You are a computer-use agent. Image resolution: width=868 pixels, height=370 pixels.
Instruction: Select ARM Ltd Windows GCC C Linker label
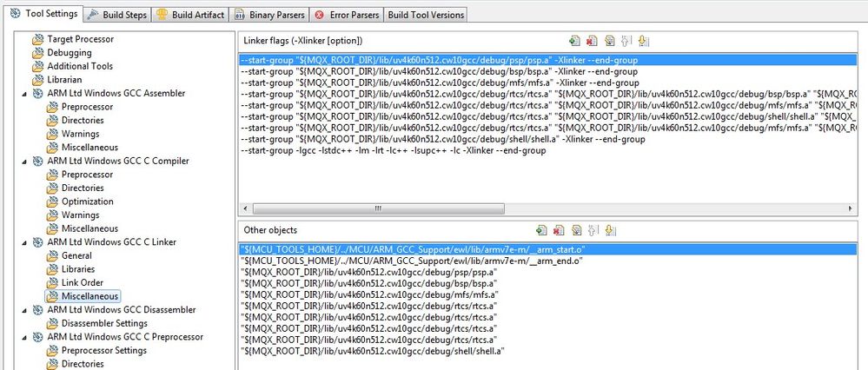coord(112,242)
